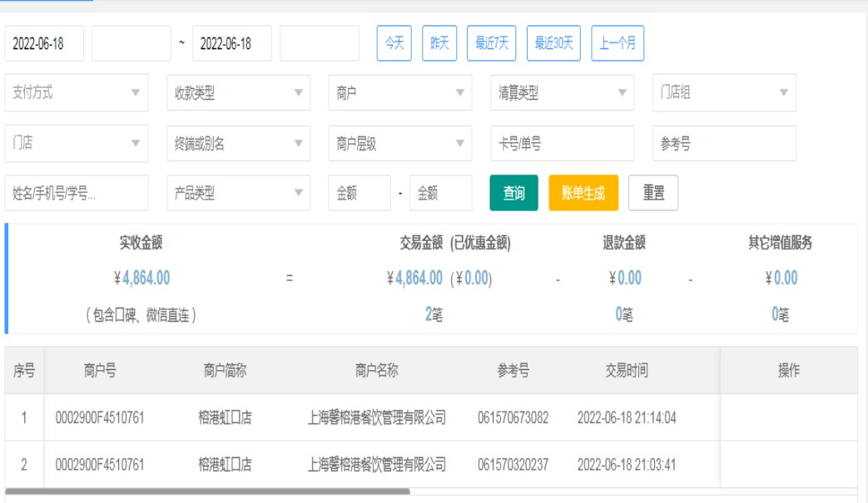The height and width of the screenshot is (503, 868).
Task: Open the 产品类型 dropdown
Action: click(x=238, y=193)
